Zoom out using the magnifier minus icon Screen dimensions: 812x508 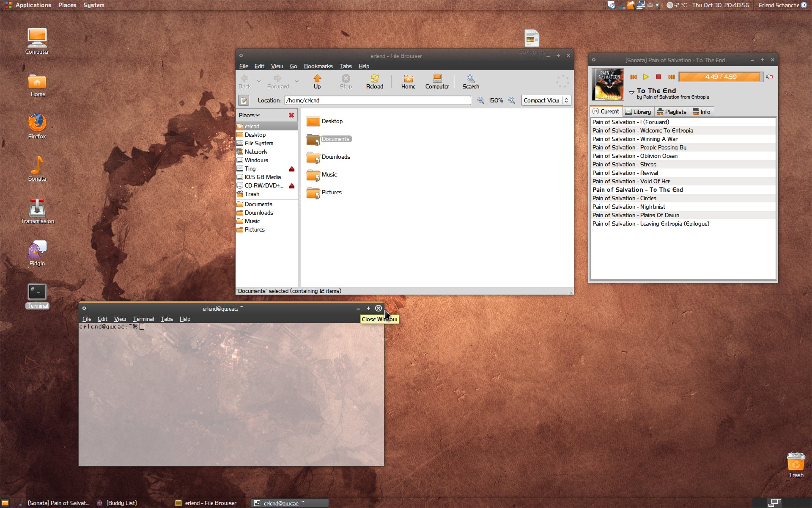(480, 100)
